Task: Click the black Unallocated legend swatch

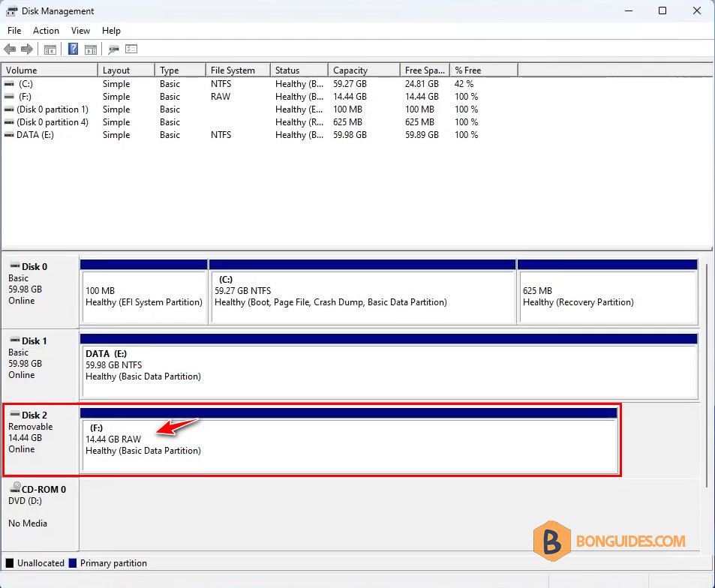Action: 10,563
